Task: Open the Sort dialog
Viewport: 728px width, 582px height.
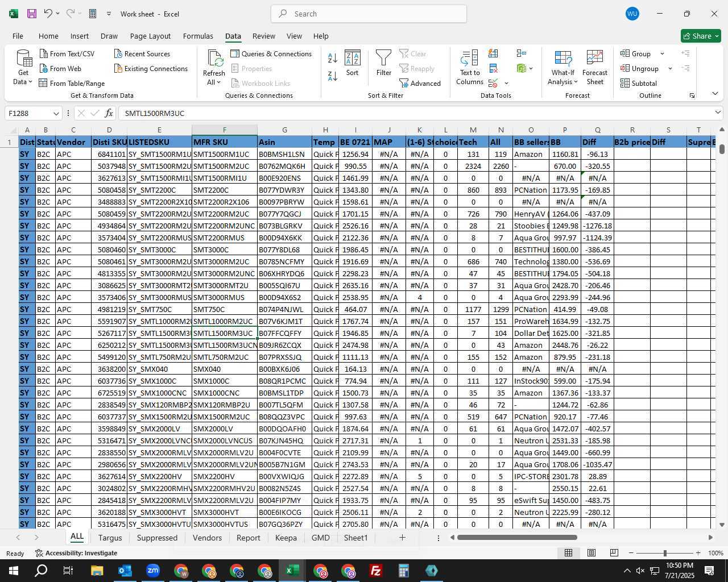Action: coord(353,64)
